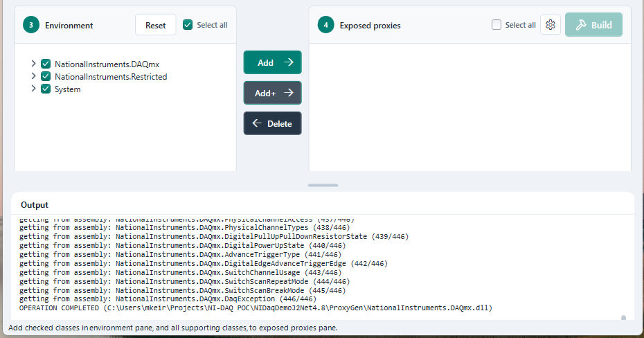Click the pane splitter handle above Output

coord(323,185)
